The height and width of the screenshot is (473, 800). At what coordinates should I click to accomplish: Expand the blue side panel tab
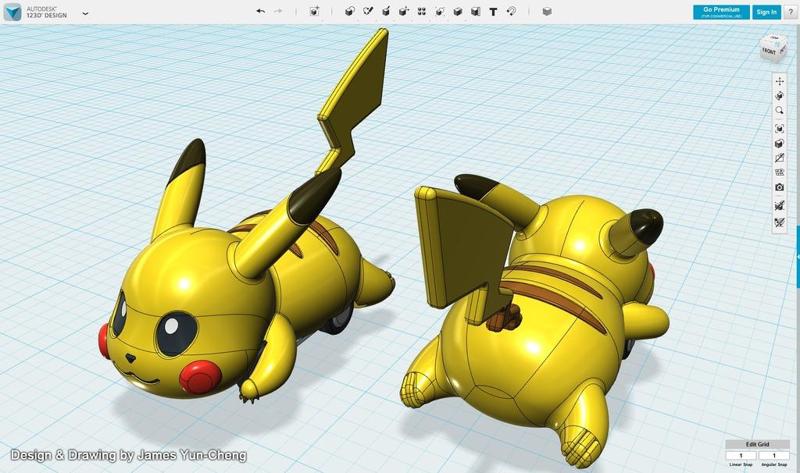[x=798, y=258]
